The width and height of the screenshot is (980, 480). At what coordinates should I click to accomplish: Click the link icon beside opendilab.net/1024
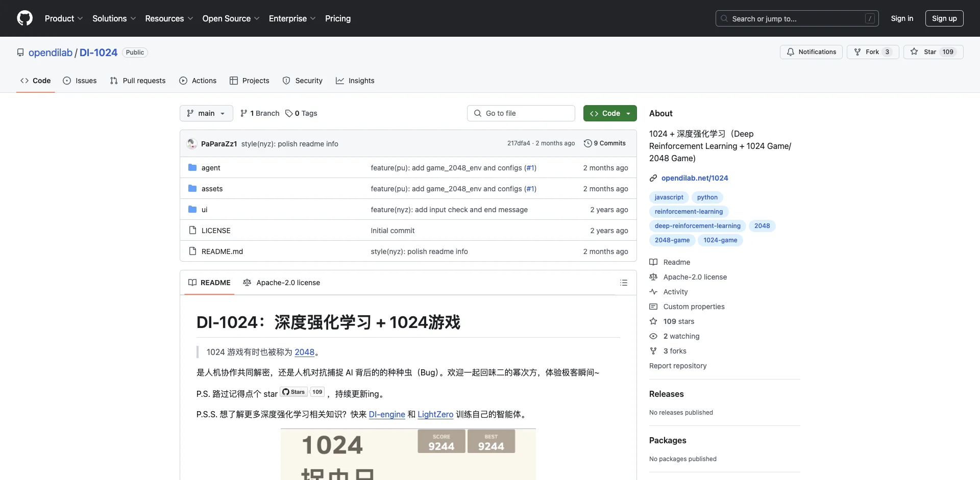coord(653,178)
